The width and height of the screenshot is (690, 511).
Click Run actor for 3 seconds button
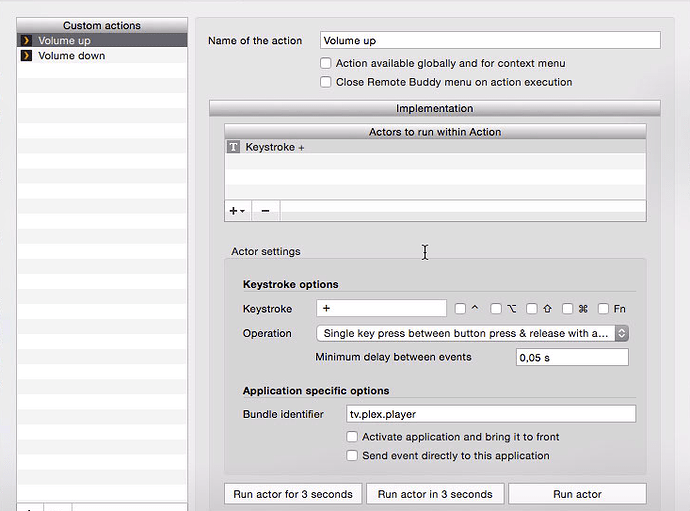(293, 494)
